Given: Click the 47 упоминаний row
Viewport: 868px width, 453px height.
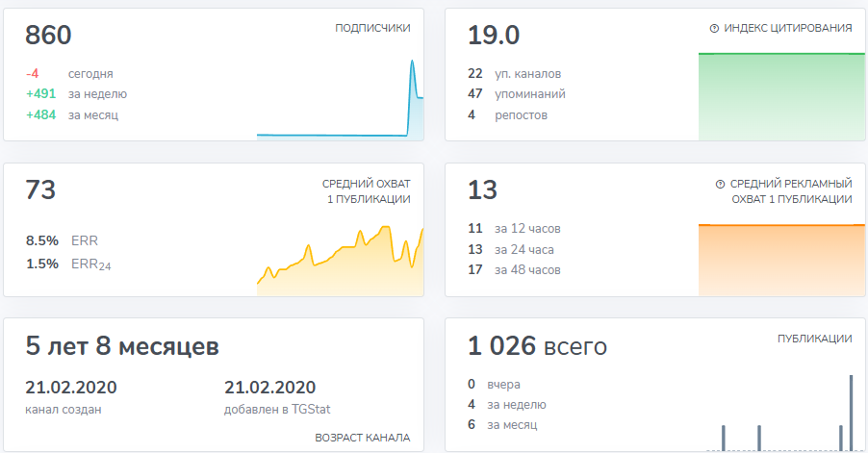Looking at the screenshot, I should (516, 94).
